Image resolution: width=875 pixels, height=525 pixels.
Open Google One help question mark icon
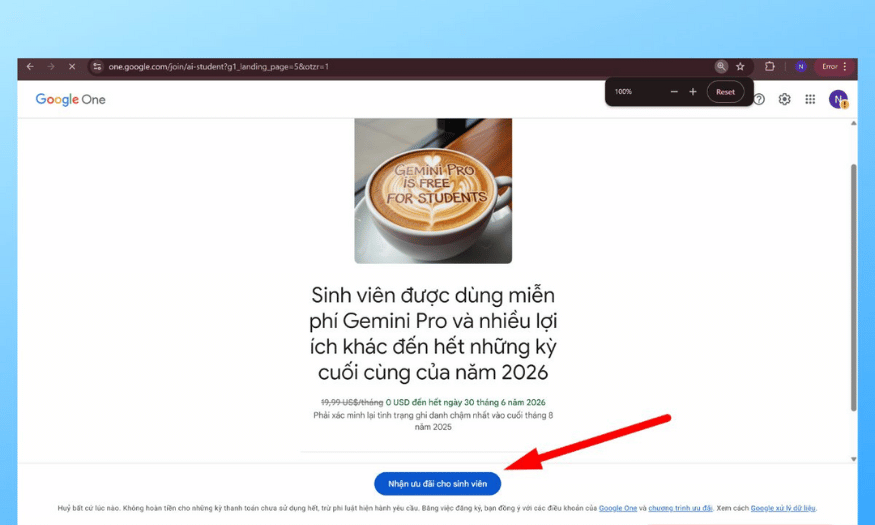pyautogui.click(x=759, y=99)
